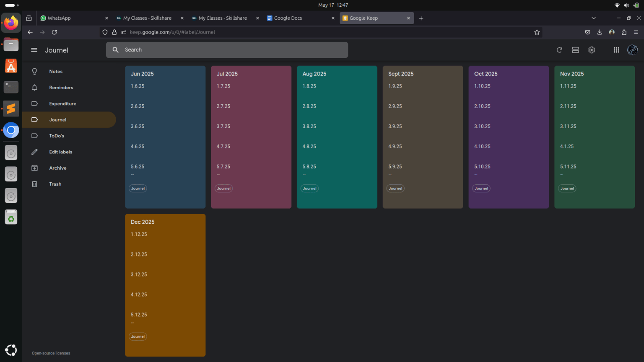Viewport: 644px width, 362px height.
Task: Open the Jun 2025 note
Action: [165, 137]
